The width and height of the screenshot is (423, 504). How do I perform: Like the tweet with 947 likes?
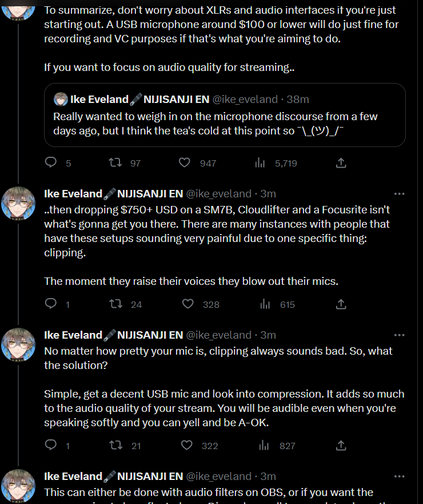tap(185, 163)
